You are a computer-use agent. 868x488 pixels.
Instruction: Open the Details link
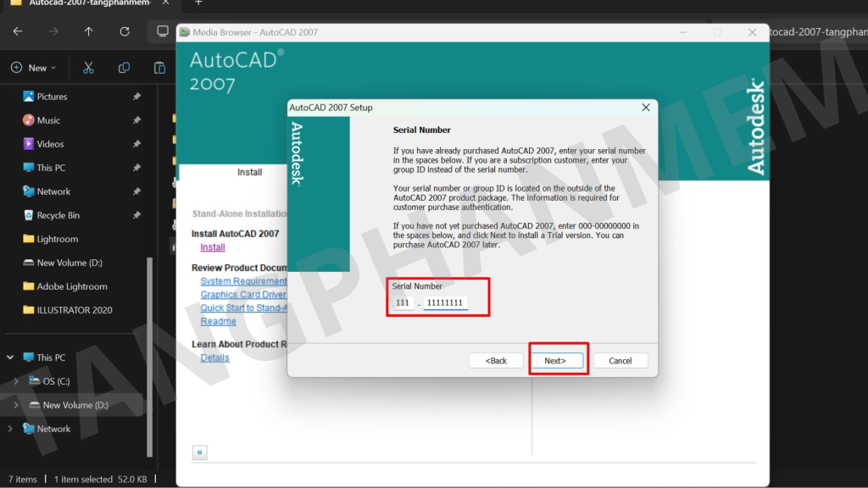[214, 358]
